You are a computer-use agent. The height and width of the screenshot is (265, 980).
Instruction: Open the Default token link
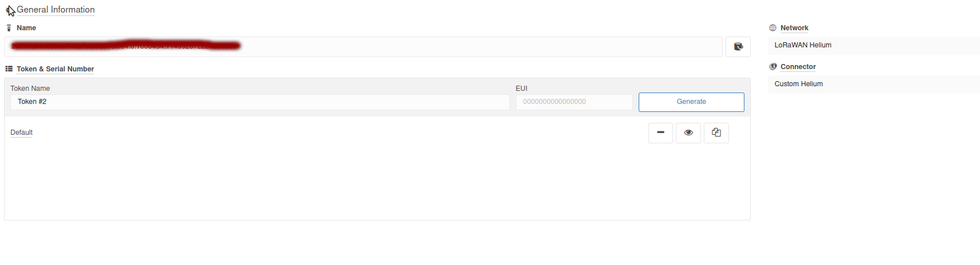pos(21,132)
